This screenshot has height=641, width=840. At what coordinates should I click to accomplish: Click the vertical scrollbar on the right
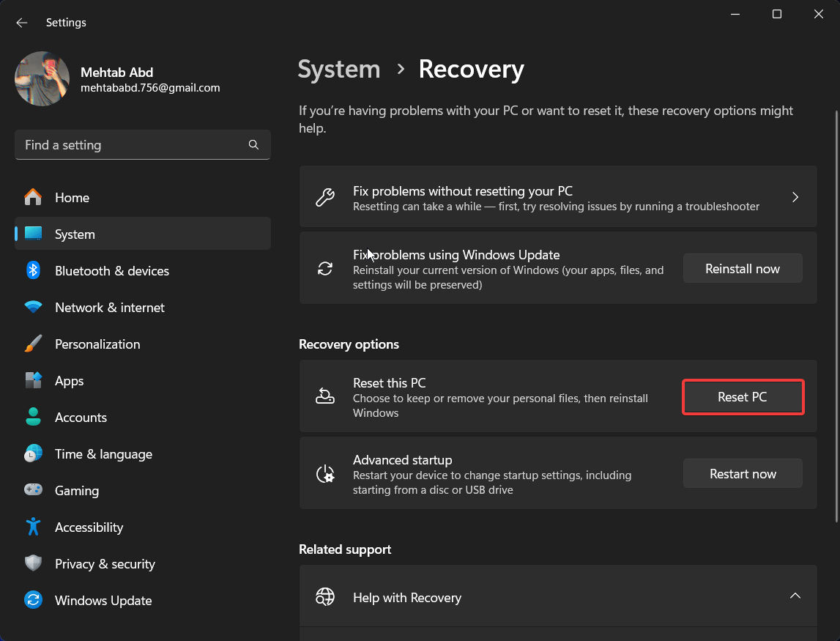click(836, 316)
